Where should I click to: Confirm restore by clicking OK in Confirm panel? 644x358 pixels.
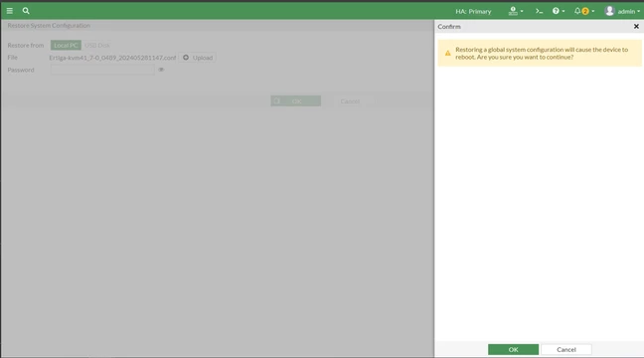pyautogui.click(x=513, y=349)
